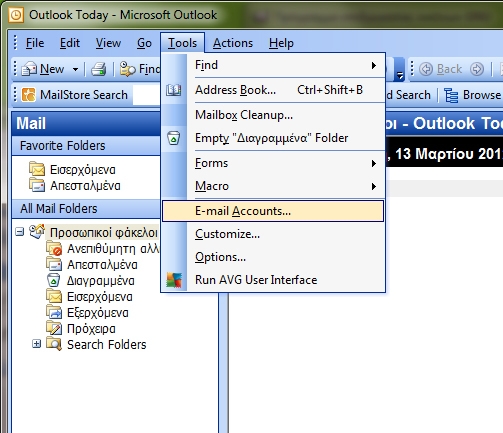Open the Go menu
The height and width of the screenshot is (433, 503).
point(144,43)
